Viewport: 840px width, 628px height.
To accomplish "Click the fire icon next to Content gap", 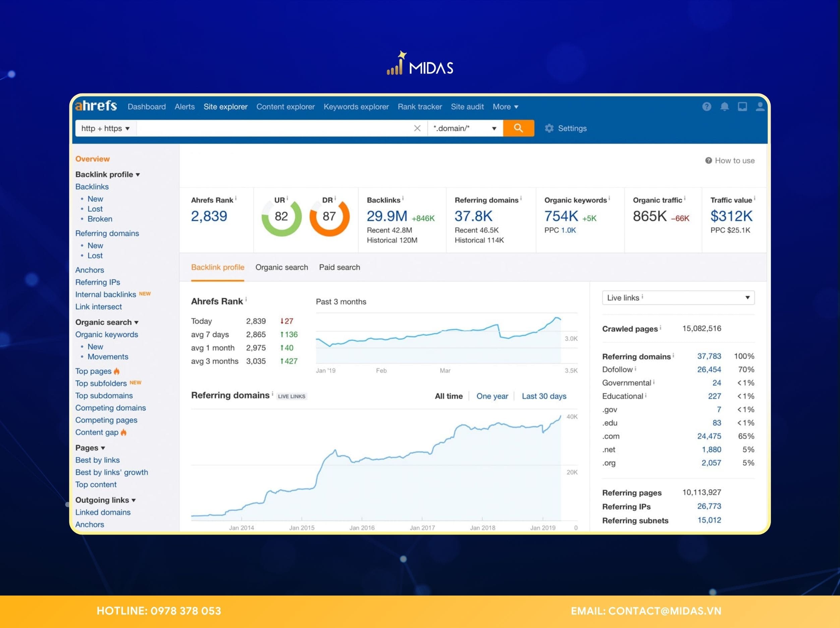I will pos(123,432).
